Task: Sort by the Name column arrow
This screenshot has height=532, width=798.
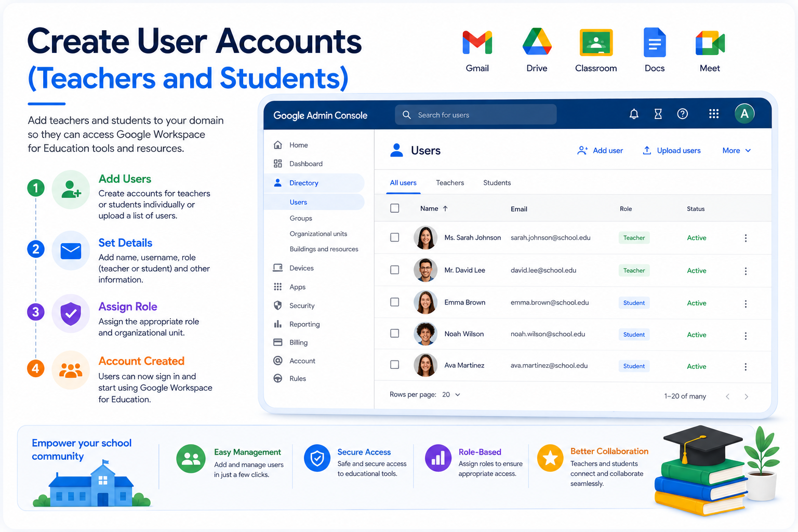Action: point(445,208)
